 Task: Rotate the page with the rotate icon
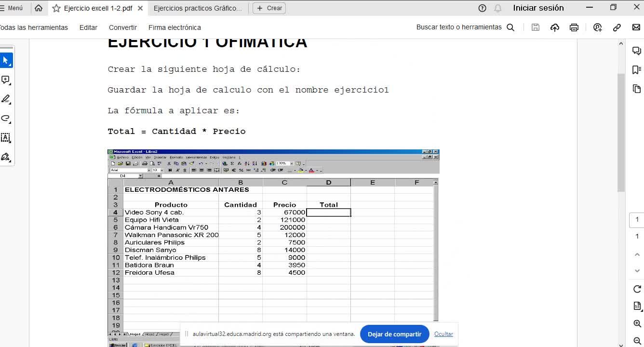coord(637,289)
